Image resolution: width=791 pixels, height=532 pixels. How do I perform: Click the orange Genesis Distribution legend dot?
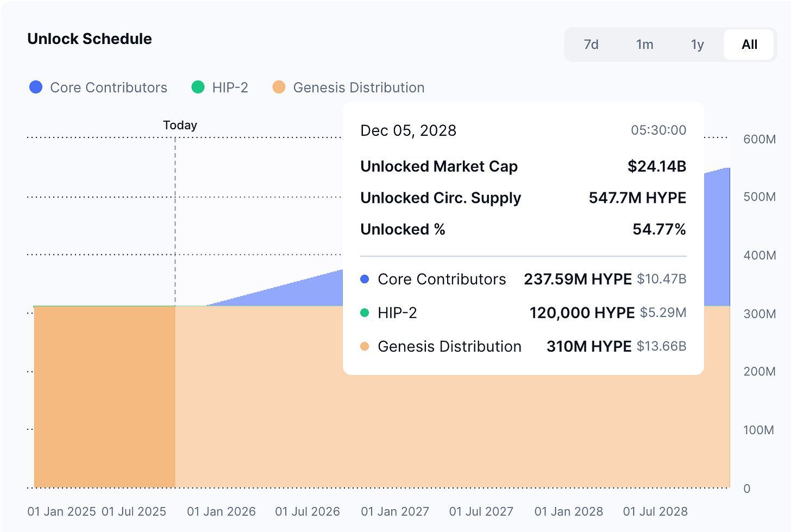pyautogui.click(x=279, y=87)
